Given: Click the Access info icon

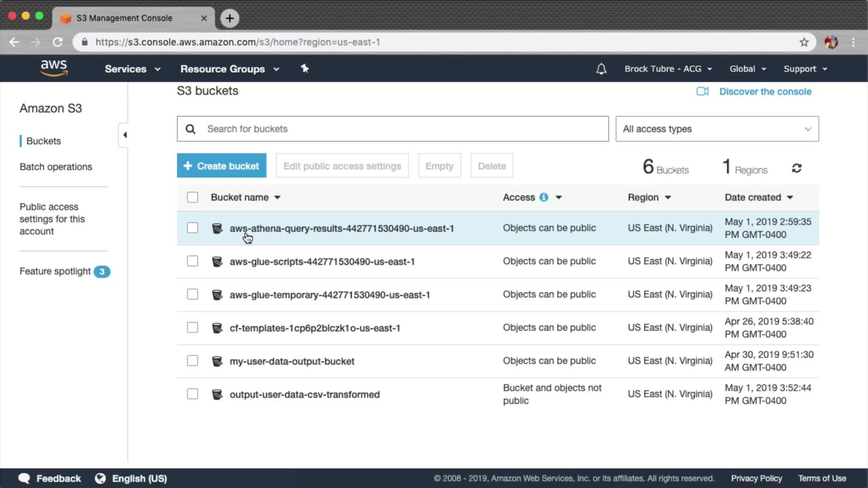Looking at the screenshot, I should coord(544,197).
